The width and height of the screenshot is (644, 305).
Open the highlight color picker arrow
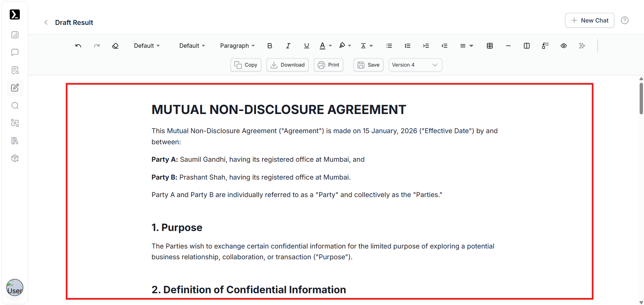point(350,46)
